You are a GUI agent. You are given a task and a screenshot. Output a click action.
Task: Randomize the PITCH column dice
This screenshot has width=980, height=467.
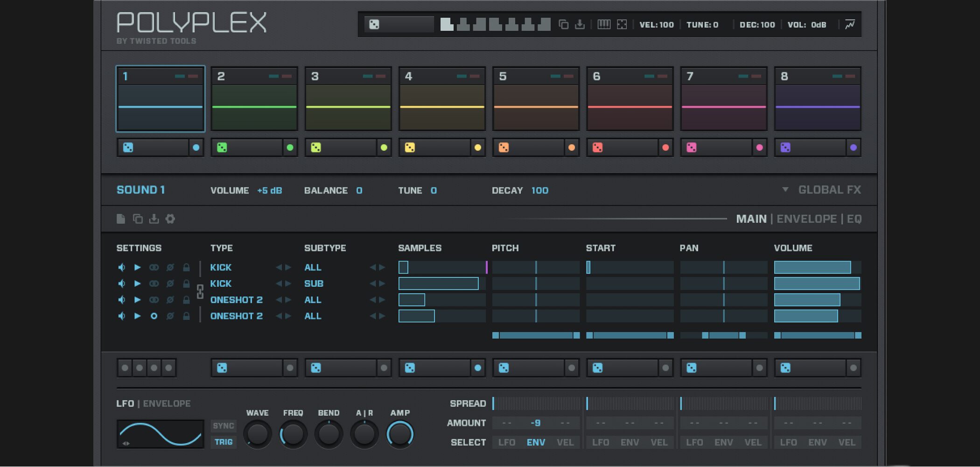pyautogui.click(x=504, y=368)
